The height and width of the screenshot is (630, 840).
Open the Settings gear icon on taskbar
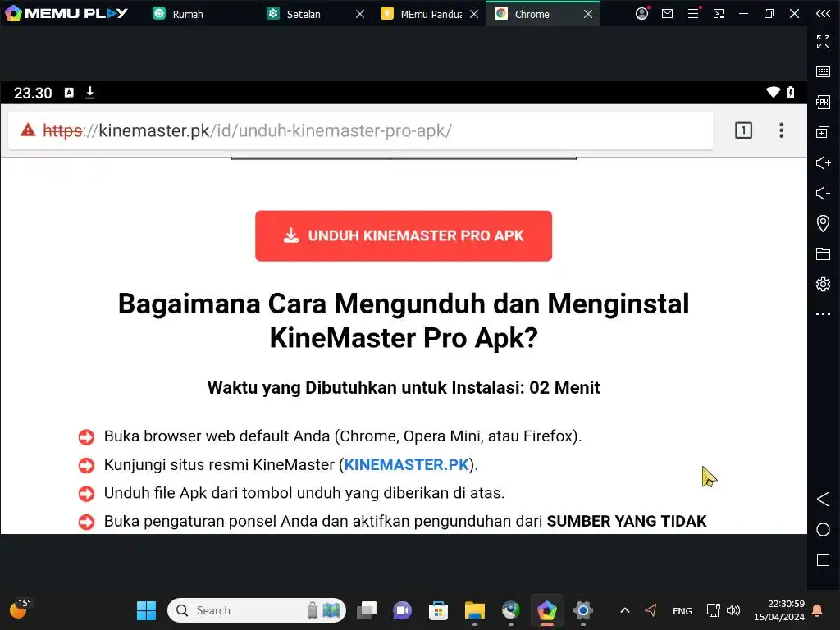[583, 610]
